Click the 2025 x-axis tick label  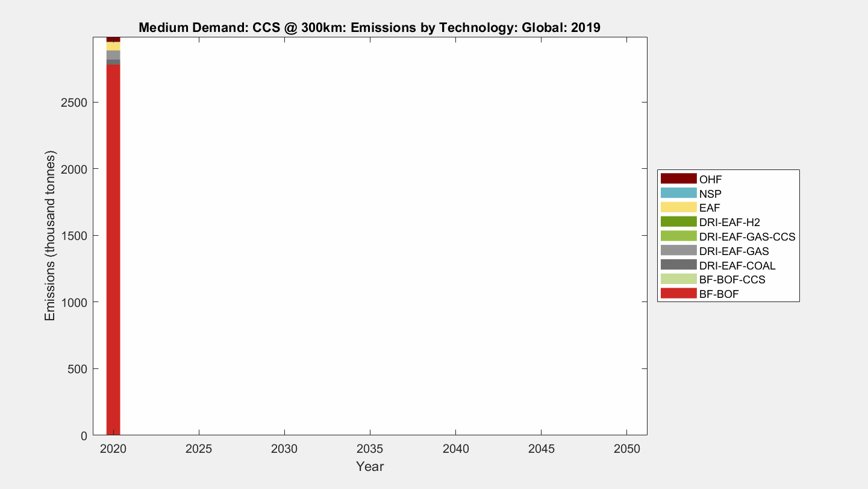pyautogui.click(x=198, y=450)
